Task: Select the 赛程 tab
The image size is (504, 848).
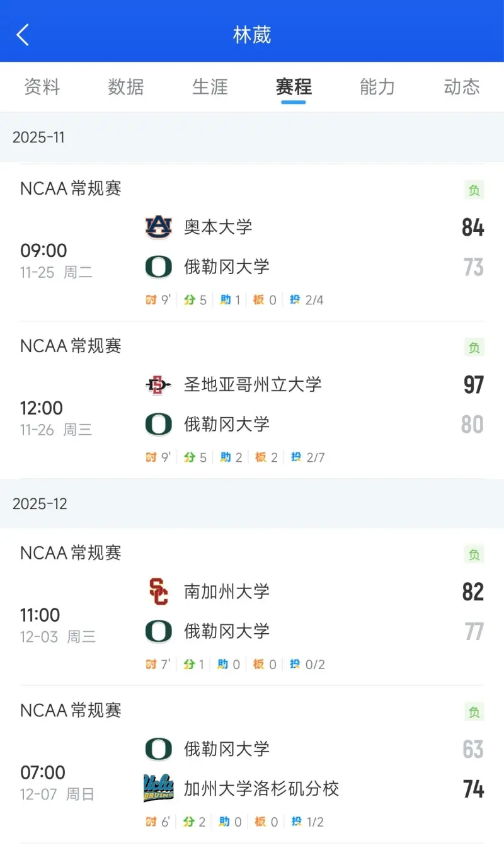Action: (294, 86)
